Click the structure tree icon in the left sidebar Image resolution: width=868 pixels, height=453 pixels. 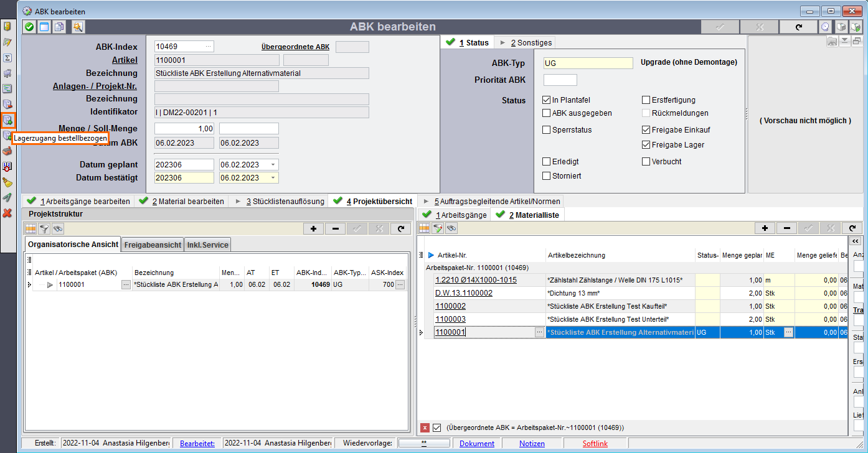tap(7, 89)
